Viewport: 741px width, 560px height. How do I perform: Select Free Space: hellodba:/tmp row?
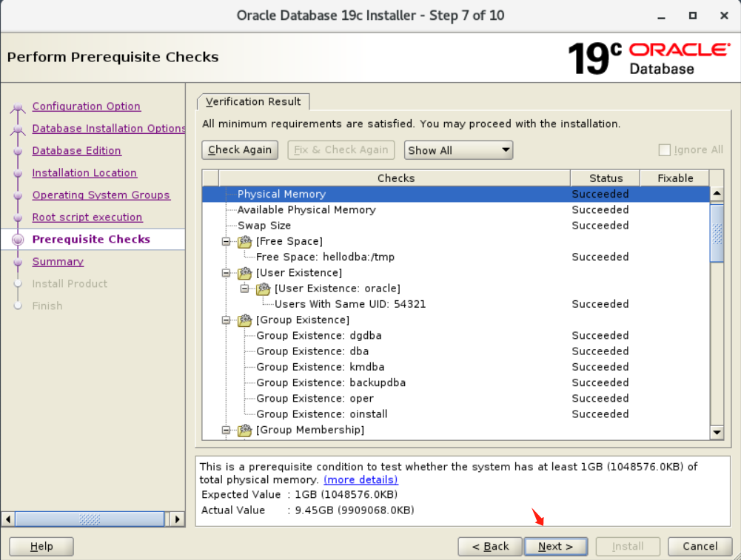[x=455, y=257]
